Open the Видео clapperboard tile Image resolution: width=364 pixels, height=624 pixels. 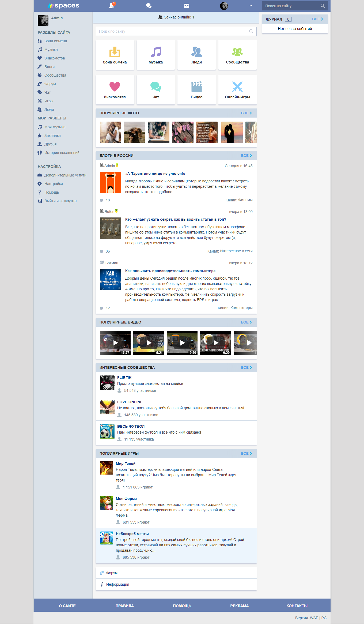click(x=196, y=90)
